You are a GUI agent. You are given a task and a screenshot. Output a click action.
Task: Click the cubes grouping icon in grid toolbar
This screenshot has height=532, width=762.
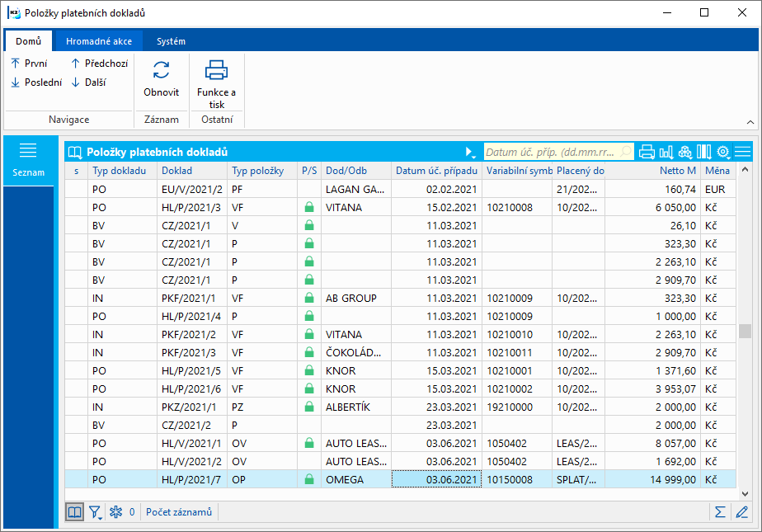pyautogui.click(x=685, y=152)
